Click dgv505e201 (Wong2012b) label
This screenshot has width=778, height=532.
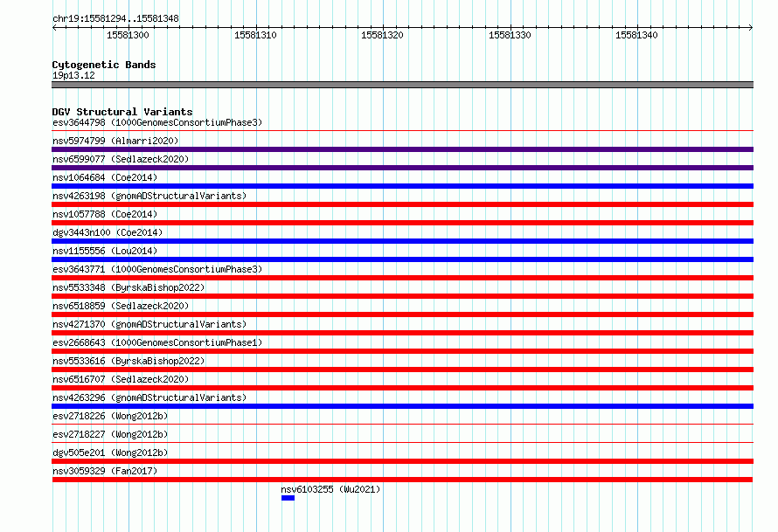(x=110, y=453)
